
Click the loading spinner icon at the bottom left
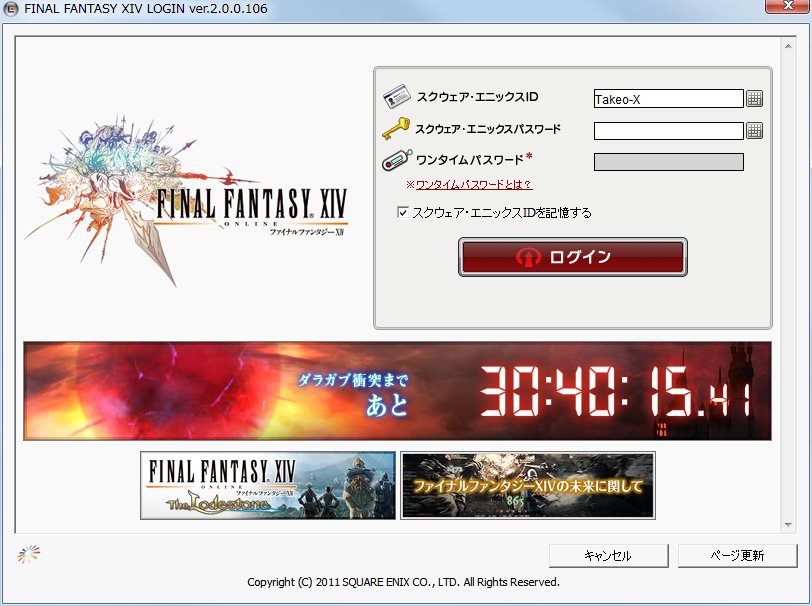click(x=28, y=554)
